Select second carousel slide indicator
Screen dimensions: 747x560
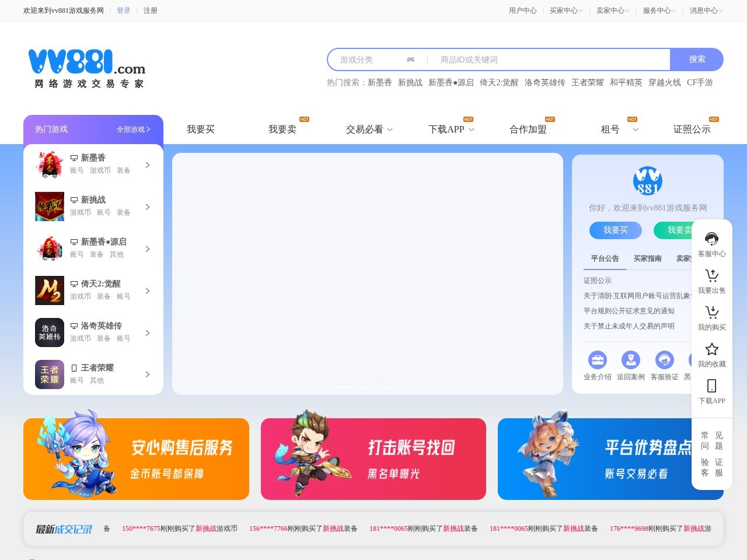368,387
